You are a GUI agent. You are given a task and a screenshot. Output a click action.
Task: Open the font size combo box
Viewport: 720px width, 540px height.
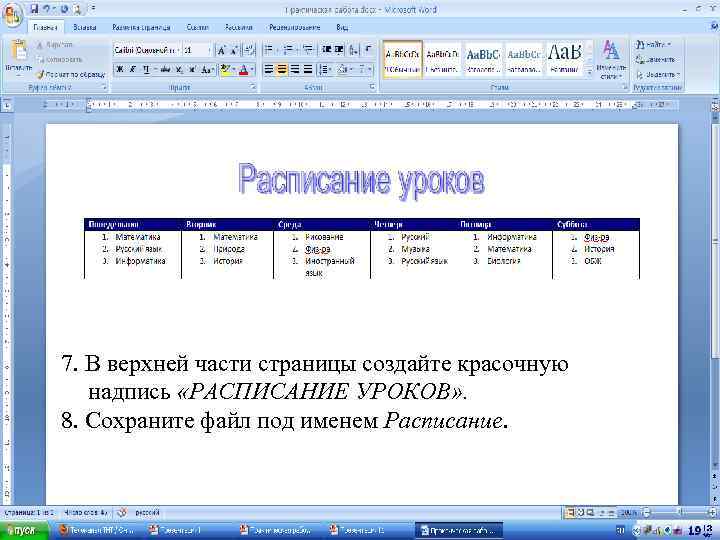point(197,50)
